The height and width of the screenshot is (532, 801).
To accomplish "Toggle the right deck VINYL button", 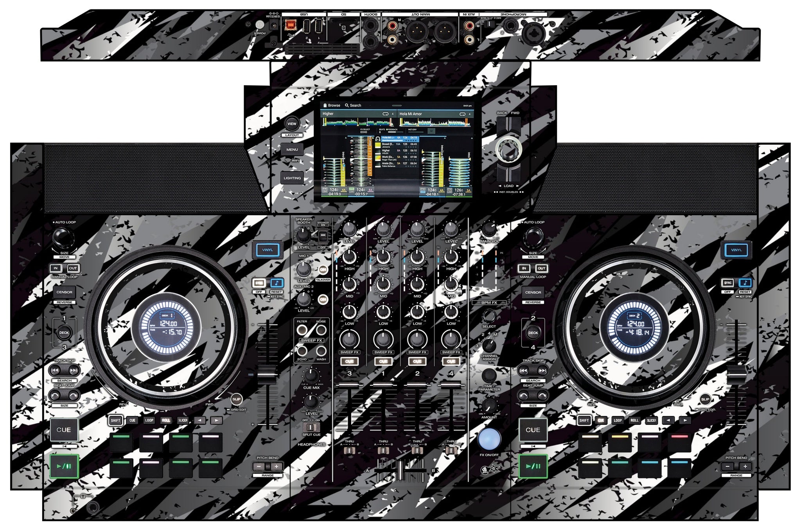I will point(736,250).
